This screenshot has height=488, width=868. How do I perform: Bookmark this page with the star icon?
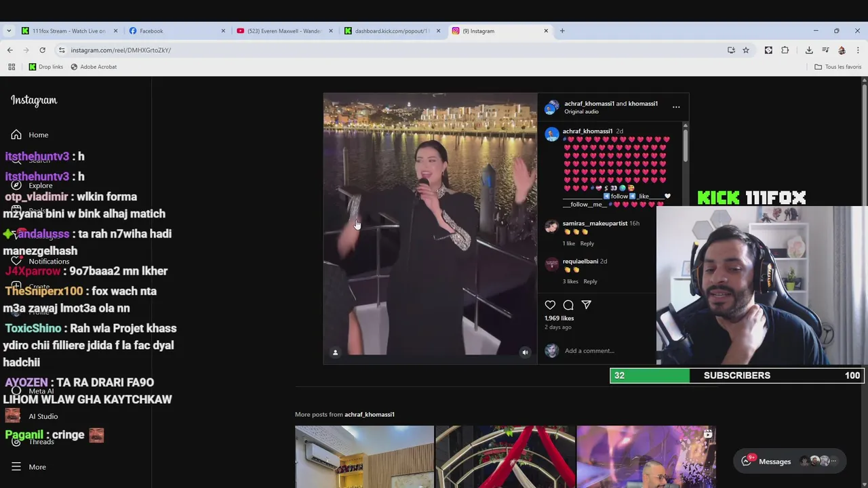pyautogui.click(x=745, y=50)
